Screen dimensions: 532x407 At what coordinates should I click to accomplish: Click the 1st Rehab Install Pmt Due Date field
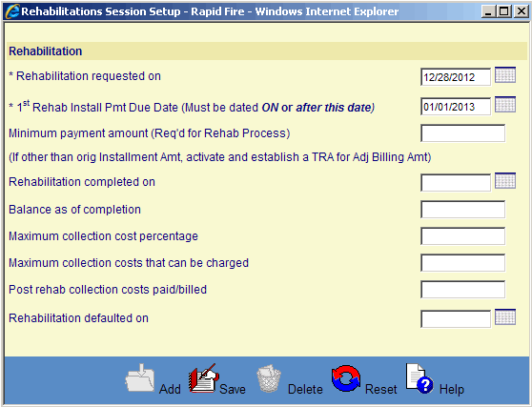pyautogui.click(x=456, y=107)
